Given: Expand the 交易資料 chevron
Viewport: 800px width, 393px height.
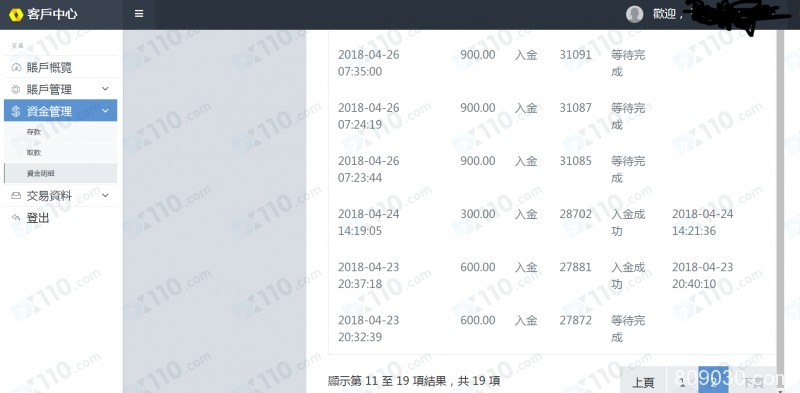Looking at the screenshot, I should pos(105,195).
